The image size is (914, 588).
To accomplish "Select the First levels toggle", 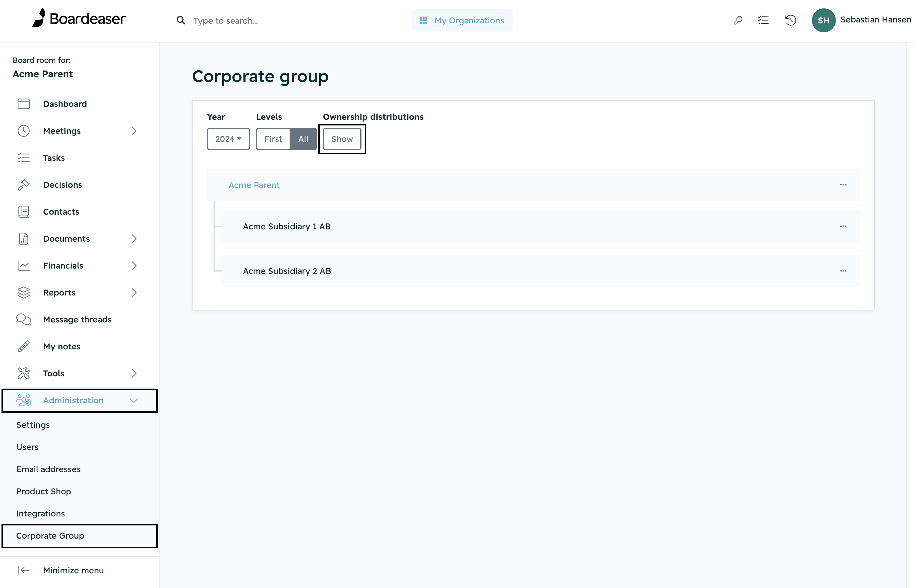I will pyautogui.click(x=273, y=139).
